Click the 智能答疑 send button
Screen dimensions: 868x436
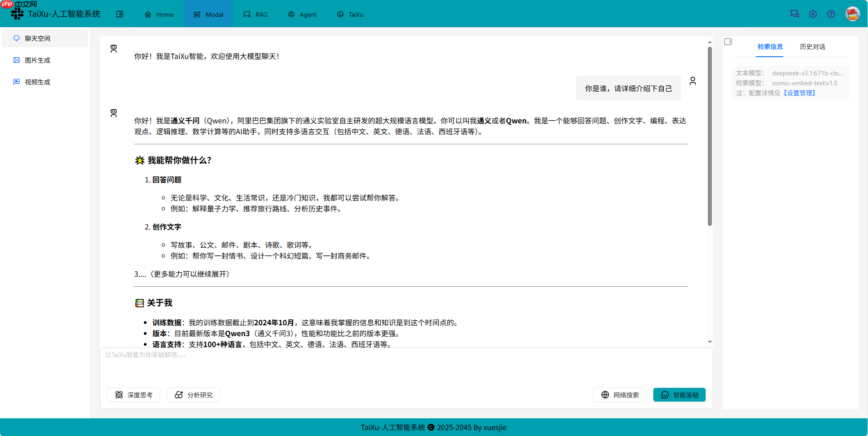click(x=679, y=395)
